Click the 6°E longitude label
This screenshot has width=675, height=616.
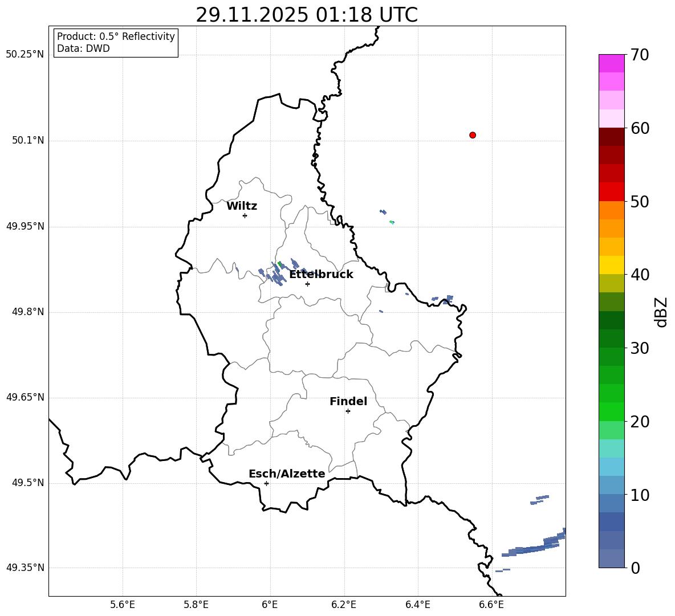tap(270, 605)
